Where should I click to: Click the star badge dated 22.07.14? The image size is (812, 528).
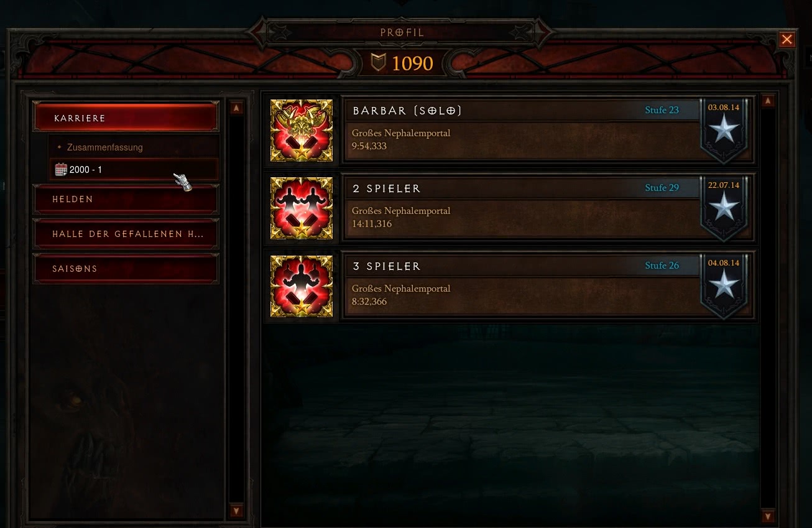pyautogui.click(x=724, y=207)
